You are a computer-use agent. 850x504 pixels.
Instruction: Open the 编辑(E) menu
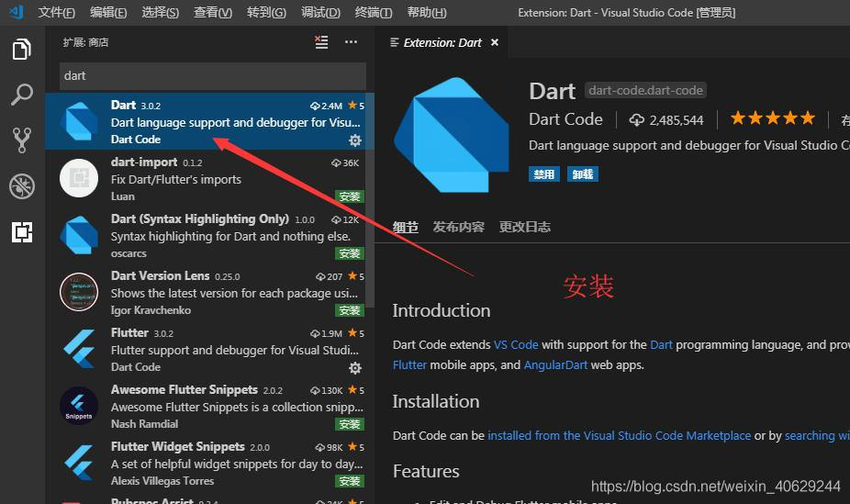(108, 12)
